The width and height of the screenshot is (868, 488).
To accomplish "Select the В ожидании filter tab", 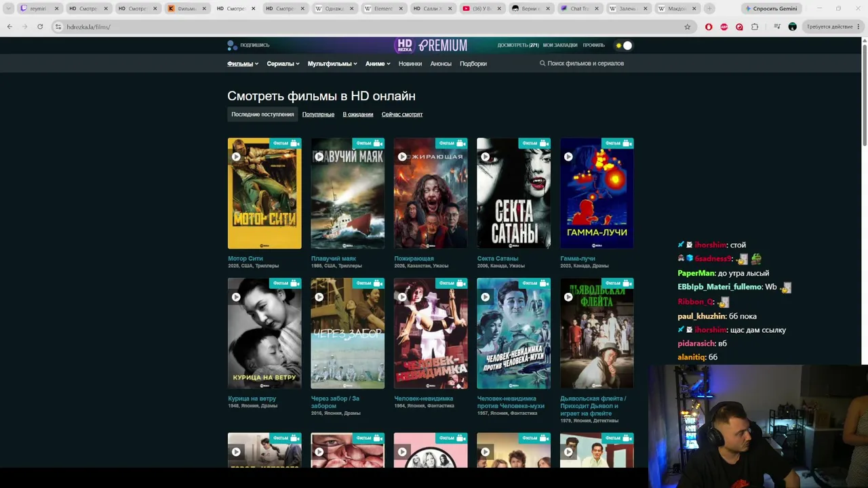I will pos(358,115).
